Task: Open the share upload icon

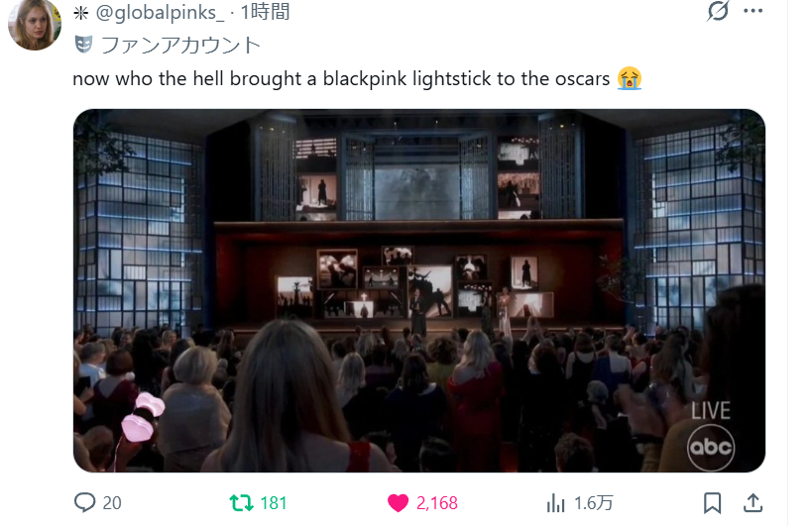Action: (753, 503)
